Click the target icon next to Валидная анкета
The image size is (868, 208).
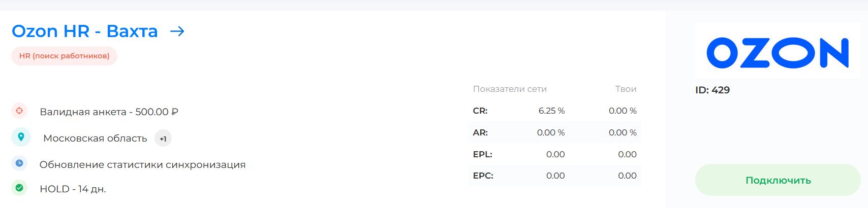(x=19, y=111)
